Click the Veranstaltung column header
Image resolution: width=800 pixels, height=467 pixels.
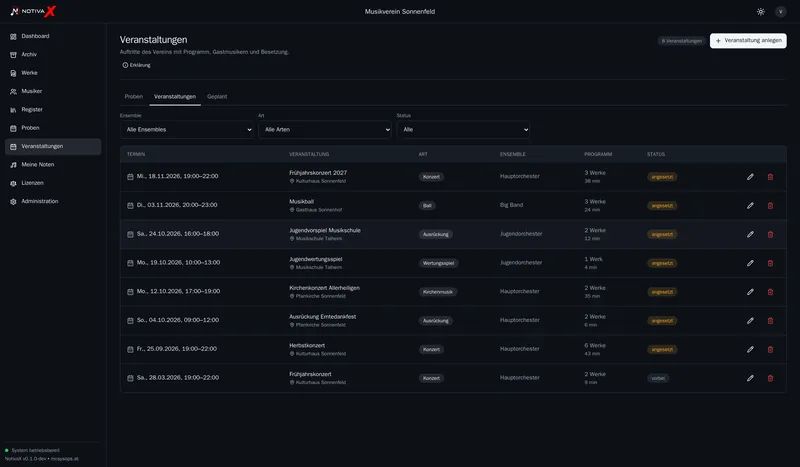pos(309,154)
